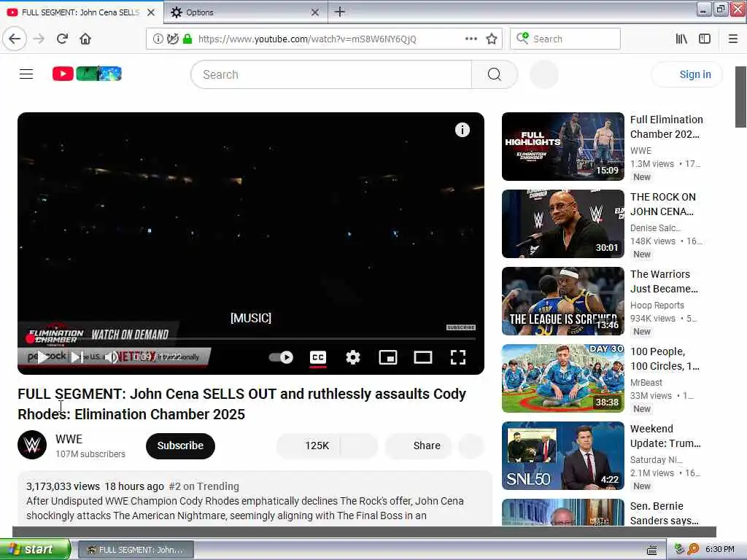The width and height of the screenshot is (747, 560).
Task: Click the tracking protection shield icon
Action: [x=172, y=39]
